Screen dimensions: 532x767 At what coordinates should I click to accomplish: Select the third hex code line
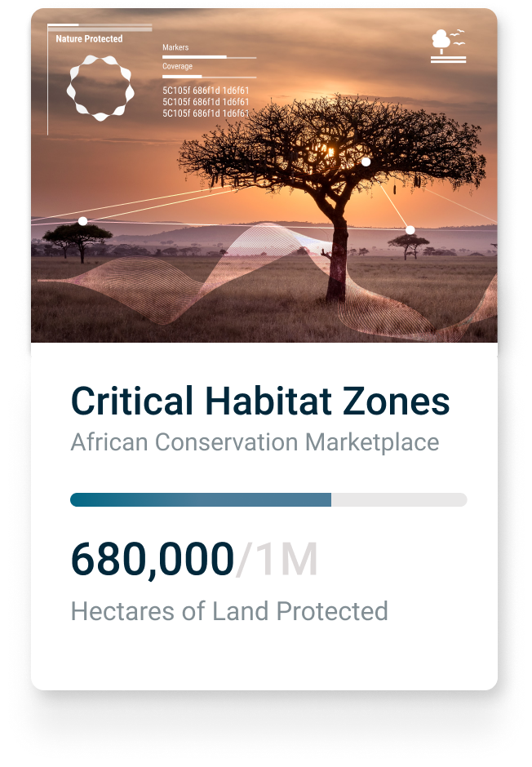point(206,113)
